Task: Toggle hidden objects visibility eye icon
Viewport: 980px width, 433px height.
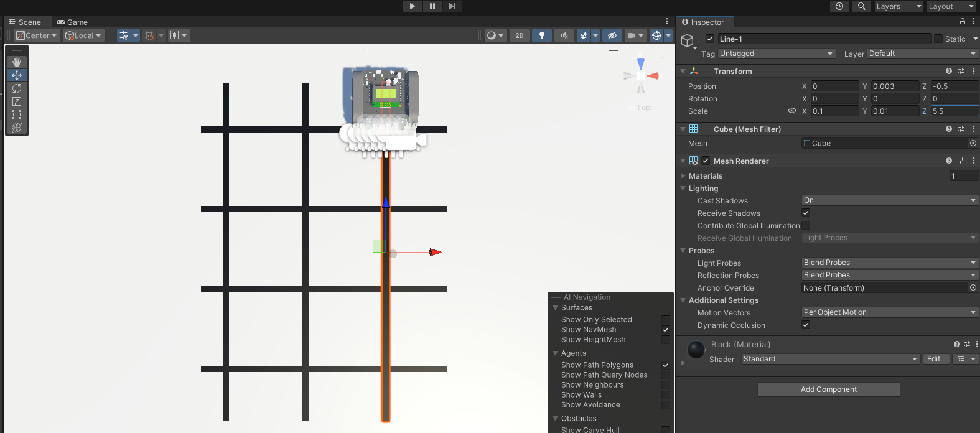Action: click(x=612, y=35)
